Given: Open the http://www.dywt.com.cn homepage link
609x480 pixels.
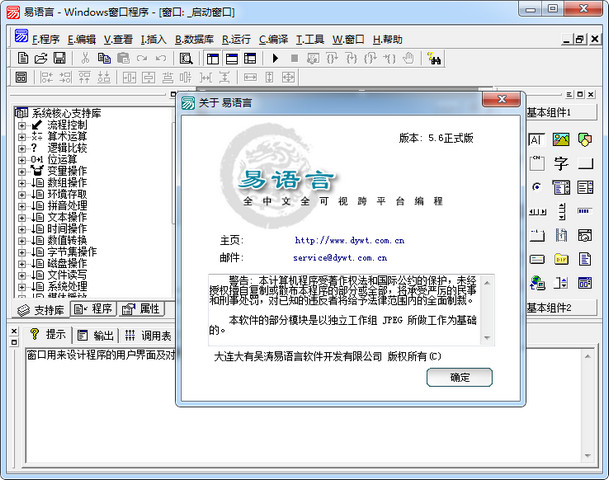Looking at the screenshot, I should coord(350,240).
